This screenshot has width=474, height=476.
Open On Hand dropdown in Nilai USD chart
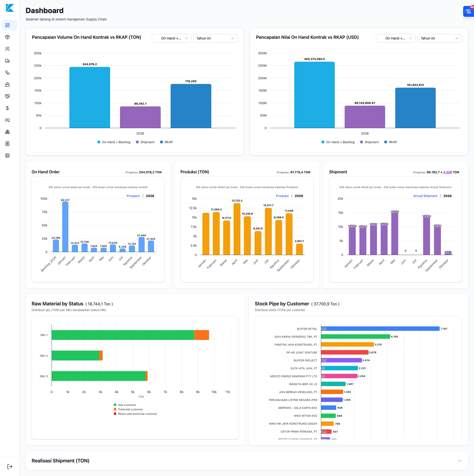[x=395, y=38]
